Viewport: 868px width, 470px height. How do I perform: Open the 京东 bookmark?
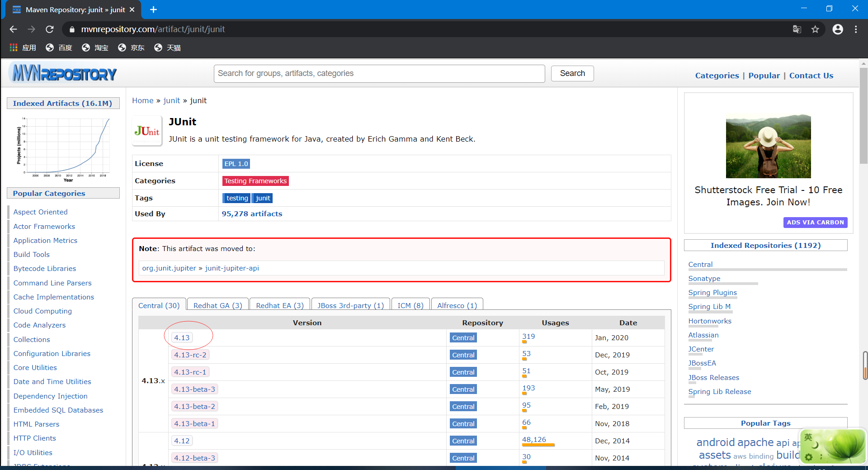click(132, 47)
